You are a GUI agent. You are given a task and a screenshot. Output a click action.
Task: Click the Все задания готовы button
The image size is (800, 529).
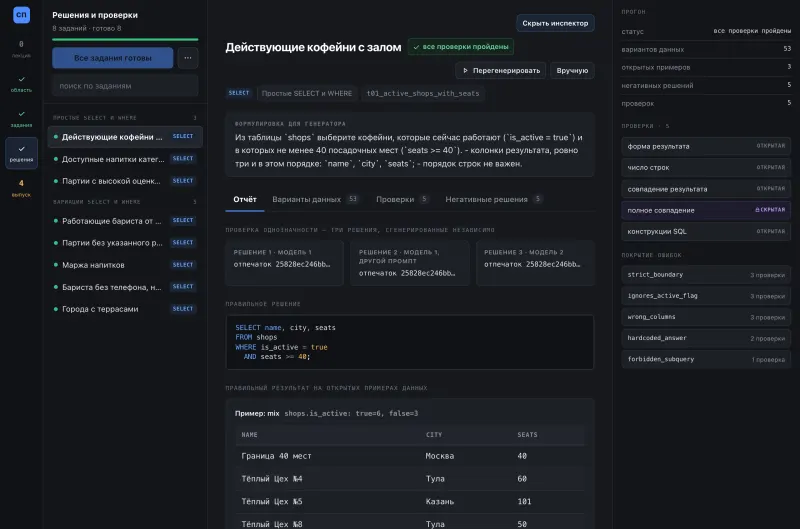pyautogui.click(x=113, y=58)
